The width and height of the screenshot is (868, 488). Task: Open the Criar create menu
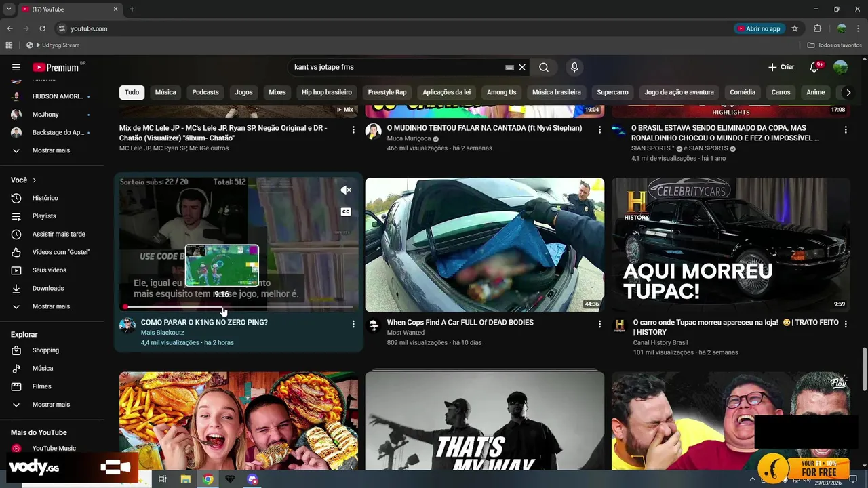[781, 67]
